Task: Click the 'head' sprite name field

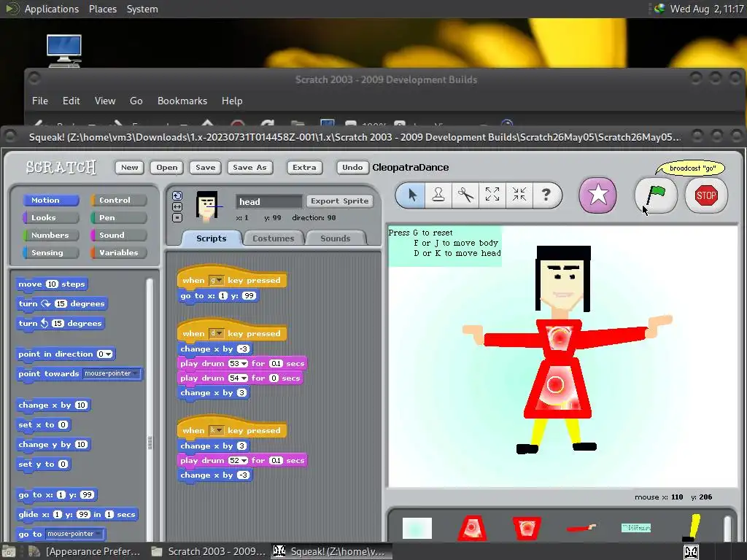Action: (x=268, y=201)
